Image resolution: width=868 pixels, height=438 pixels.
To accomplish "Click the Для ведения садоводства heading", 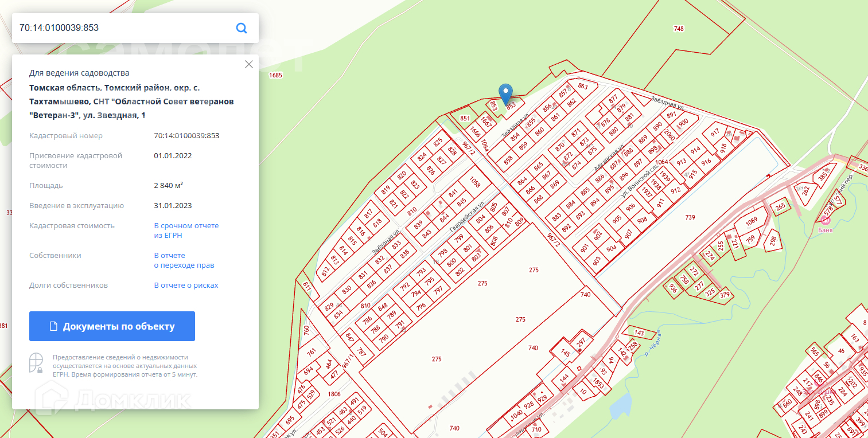I will (79, 73).
